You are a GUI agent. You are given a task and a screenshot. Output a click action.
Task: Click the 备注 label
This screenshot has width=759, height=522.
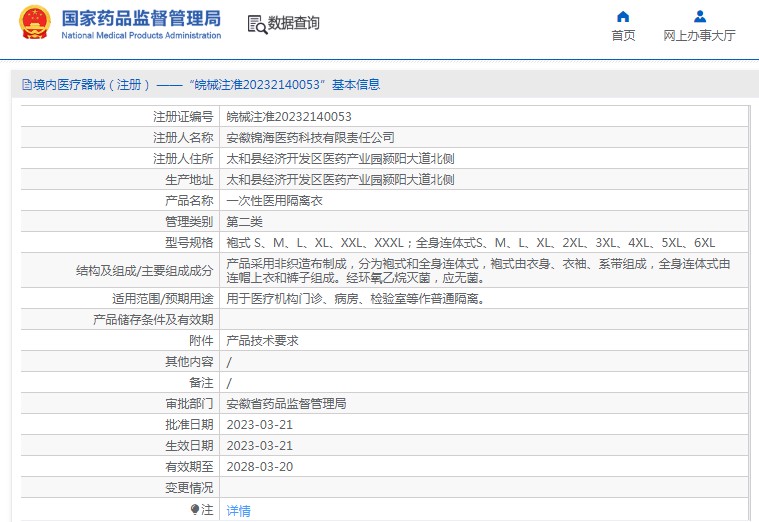point(201,383)
